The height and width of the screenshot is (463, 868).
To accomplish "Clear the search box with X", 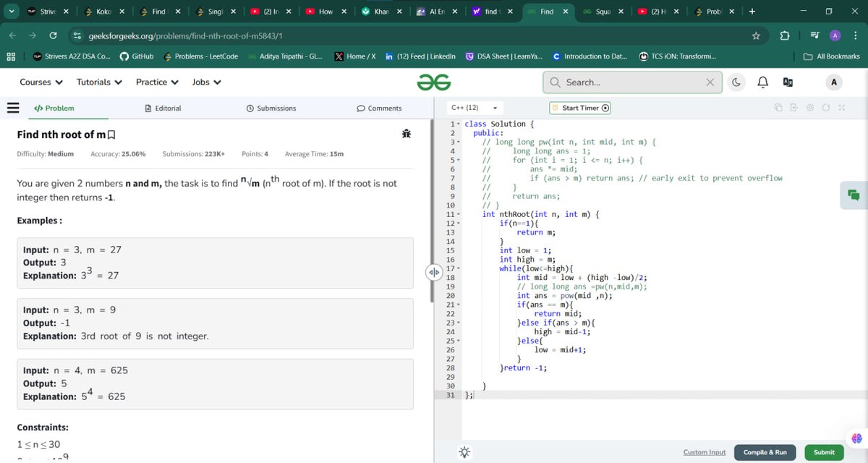I will pos(710,82).
